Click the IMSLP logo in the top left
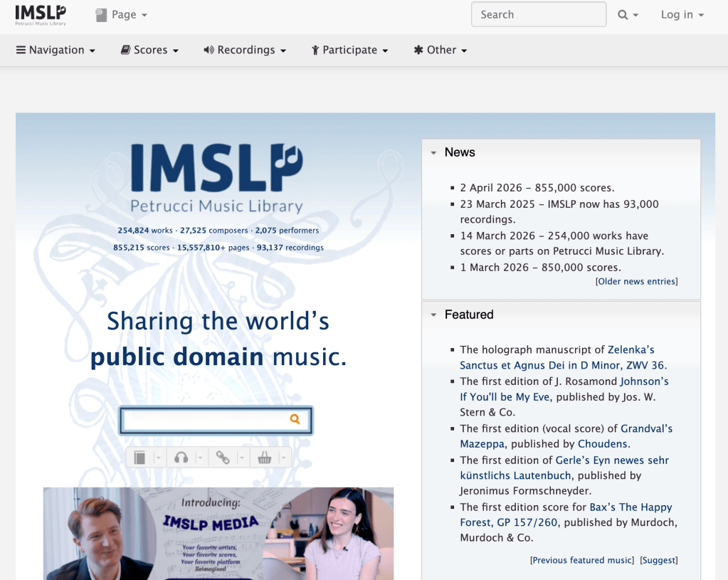Screen dimensions: 728x580 coord(40,13)
